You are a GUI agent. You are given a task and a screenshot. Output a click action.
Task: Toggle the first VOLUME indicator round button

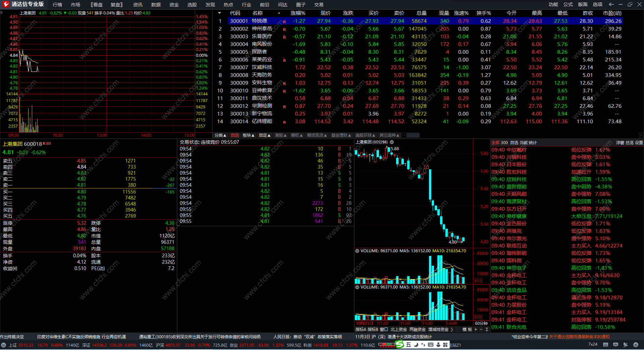[x=357, y=251]
